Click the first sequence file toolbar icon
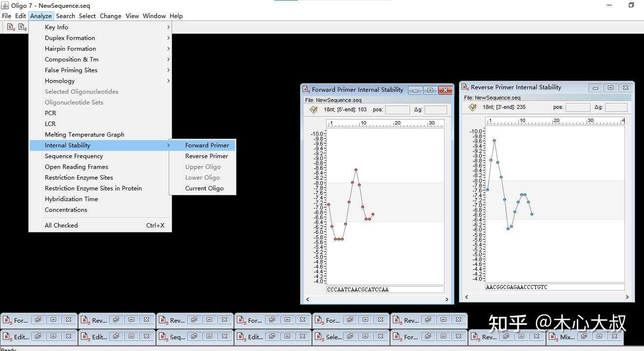The height and width of the screenshot is (351, 644). tap(11, 27)
